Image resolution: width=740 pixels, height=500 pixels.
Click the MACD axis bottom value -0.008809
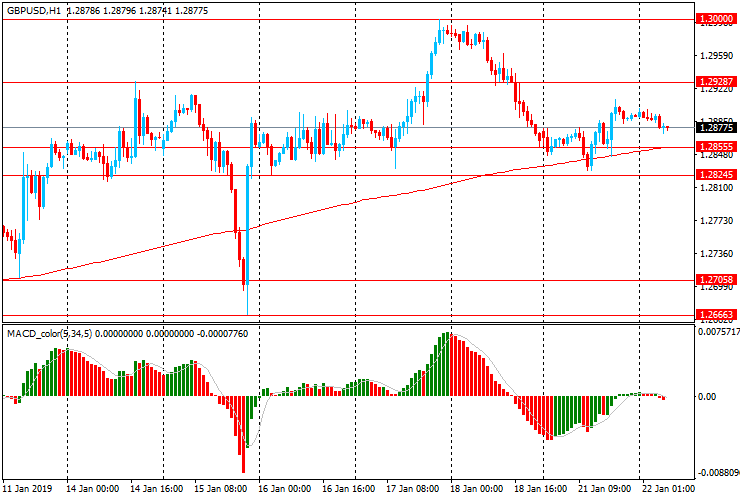pos(719,473)
